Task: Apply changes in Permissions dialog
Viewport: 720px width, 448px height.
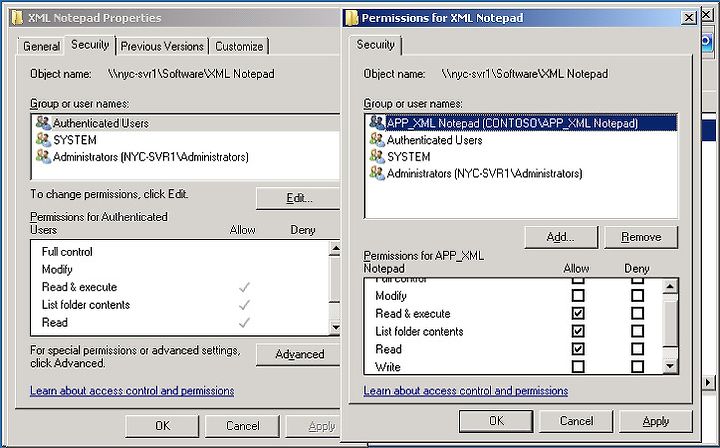Action: tap(656, 421)
